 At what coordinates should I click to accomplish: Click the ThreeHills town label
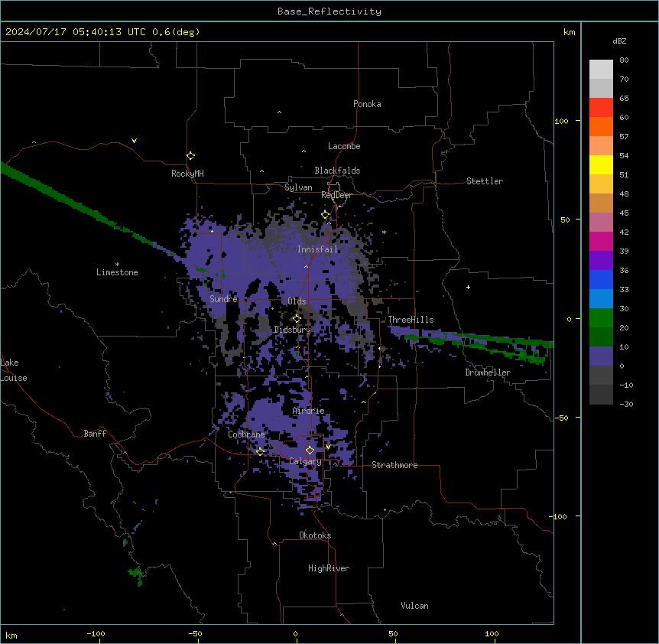(411, 320)
